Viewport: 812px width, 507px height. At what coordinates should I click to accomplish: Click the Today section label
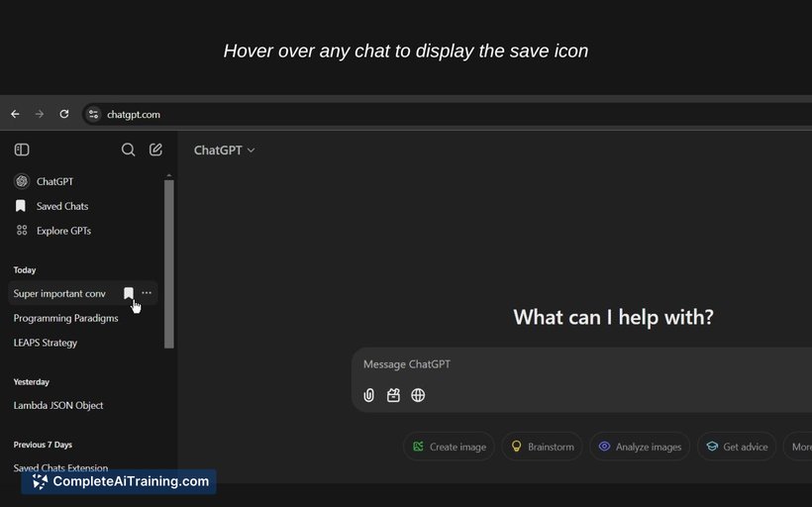(25, 269)
